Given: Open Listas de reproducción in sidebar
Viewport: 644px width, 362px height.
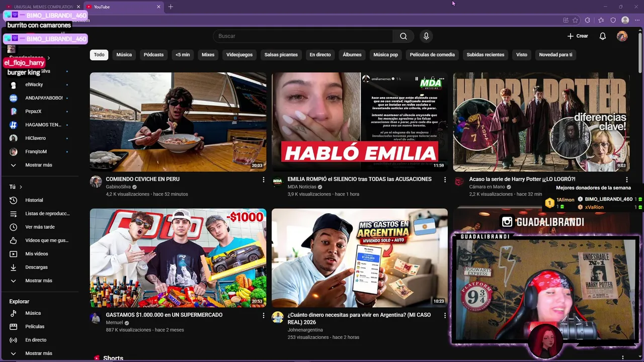Looking at the screenshot, I should point(39,214).
